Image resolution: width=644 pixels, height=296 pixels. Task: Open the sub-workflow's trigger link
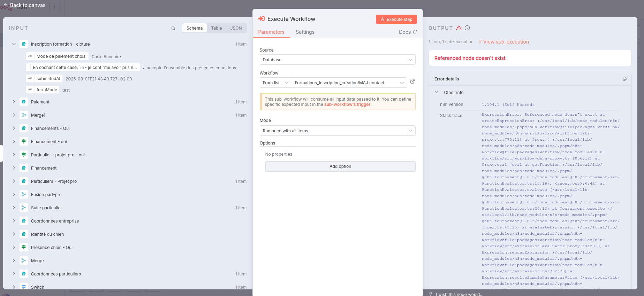(x=347, y=104)
